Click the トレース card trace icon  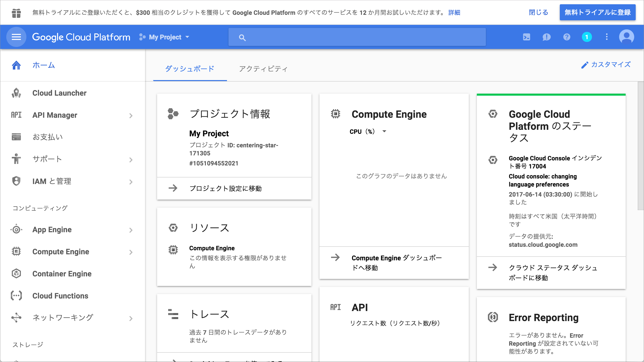173,314
